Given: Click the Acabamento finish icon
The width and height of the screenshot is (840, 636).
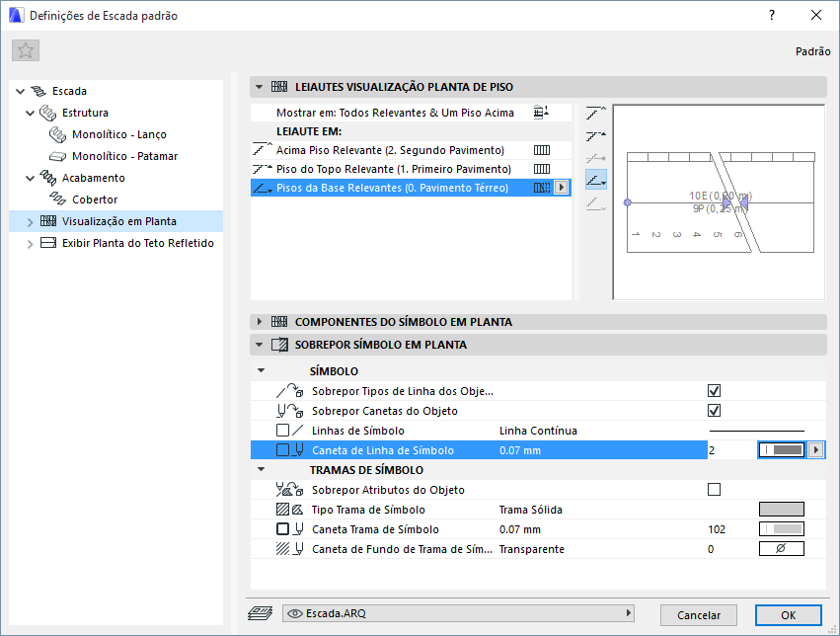Looking at the screenshot, I should 47,178.
